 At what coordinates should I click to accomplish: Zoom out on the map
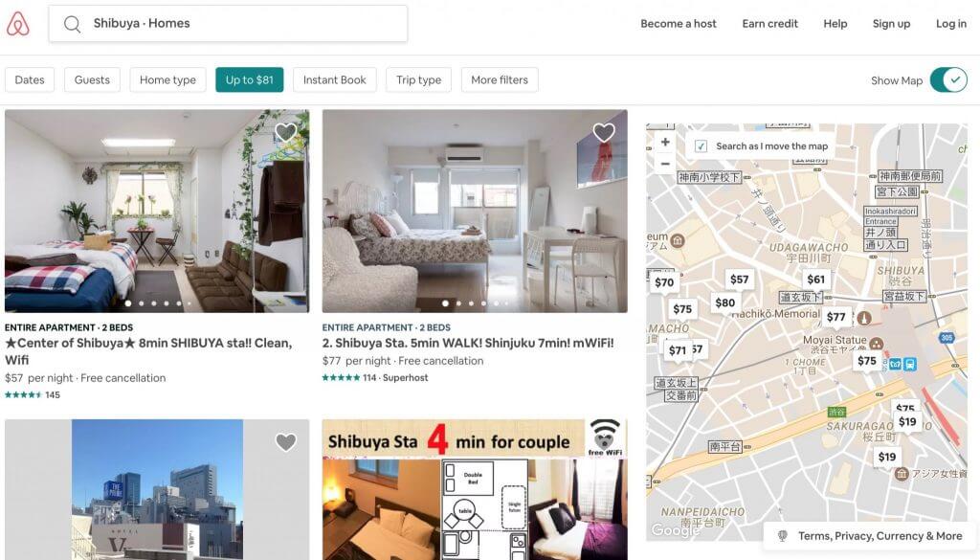666,164
